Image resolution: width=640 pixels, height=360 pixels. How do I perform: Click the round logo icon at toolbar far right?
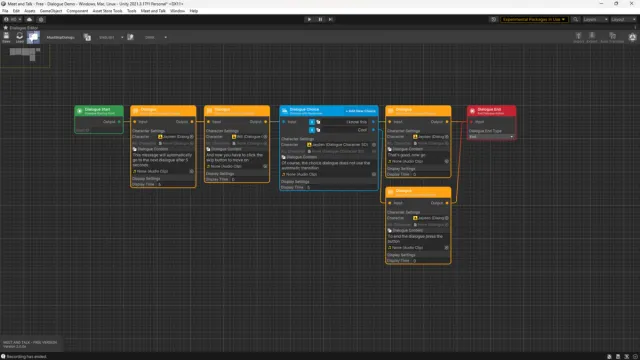[632, 37]
